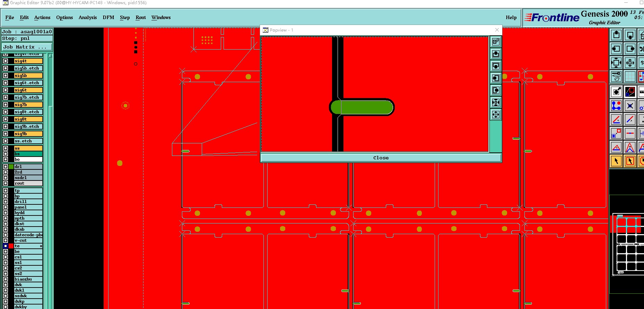The width and height of the screenshot is (644, 309).
Task: Select the boxed arrow selection tool
Action: click(630, 161)
